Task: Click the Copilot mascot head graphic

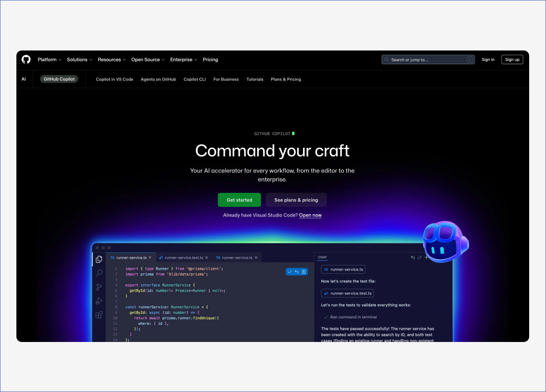Action: 445,242
